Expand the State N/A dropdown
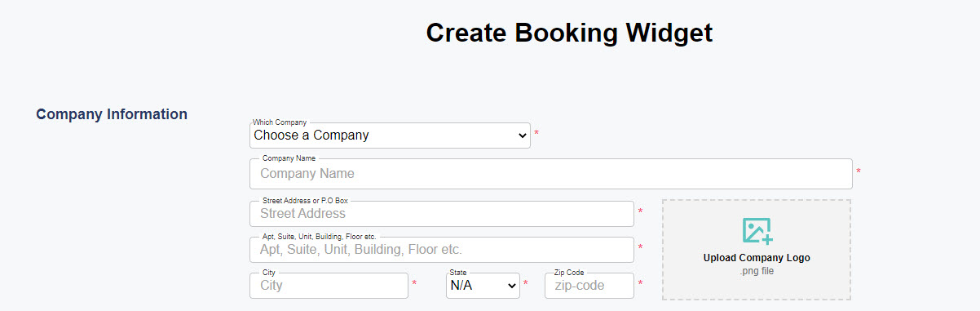This screenshot has width=980, height=311. (x=483, y=286)
